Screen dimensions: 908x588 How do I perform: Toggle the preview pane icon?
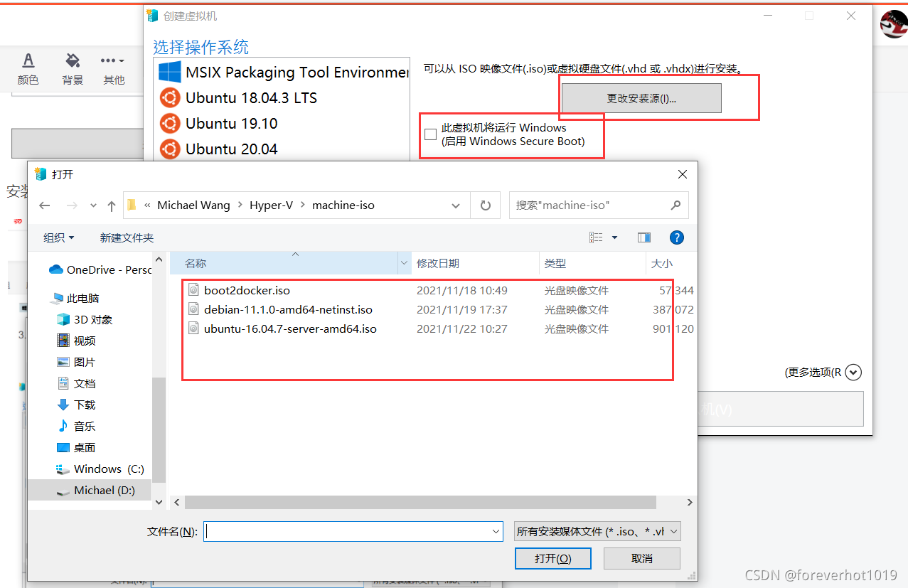[644, 237]
